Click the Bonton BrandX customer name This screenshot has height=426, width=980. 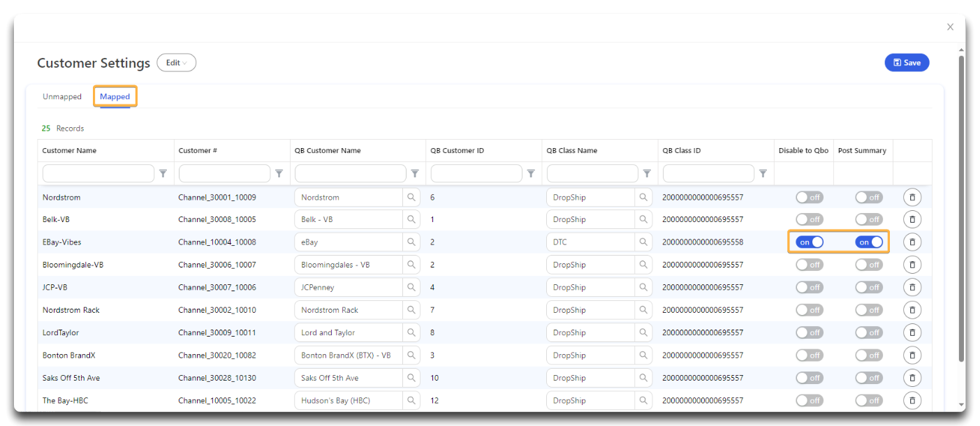tap(68, 355)
